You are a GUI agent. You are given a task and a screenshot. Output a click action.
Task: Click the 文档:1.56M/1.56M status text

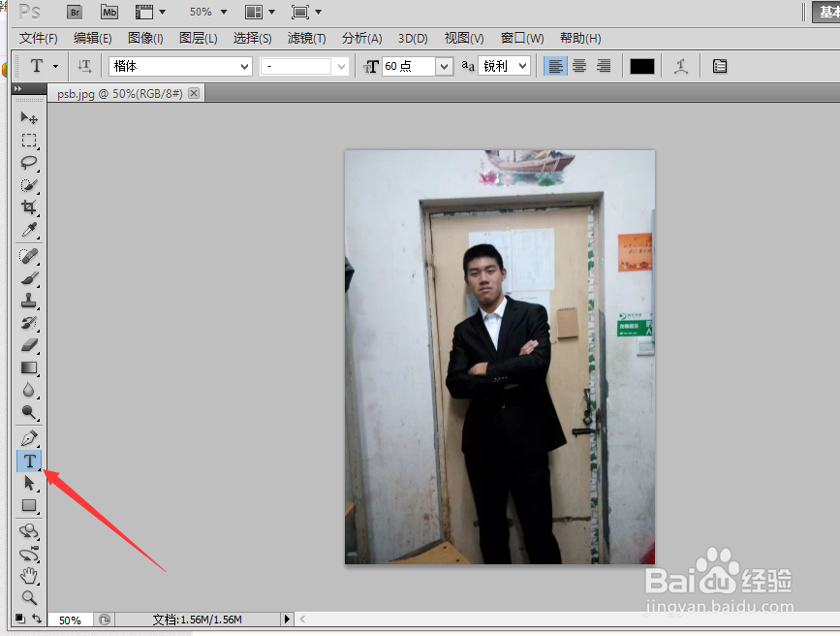[x=197, y=620]
